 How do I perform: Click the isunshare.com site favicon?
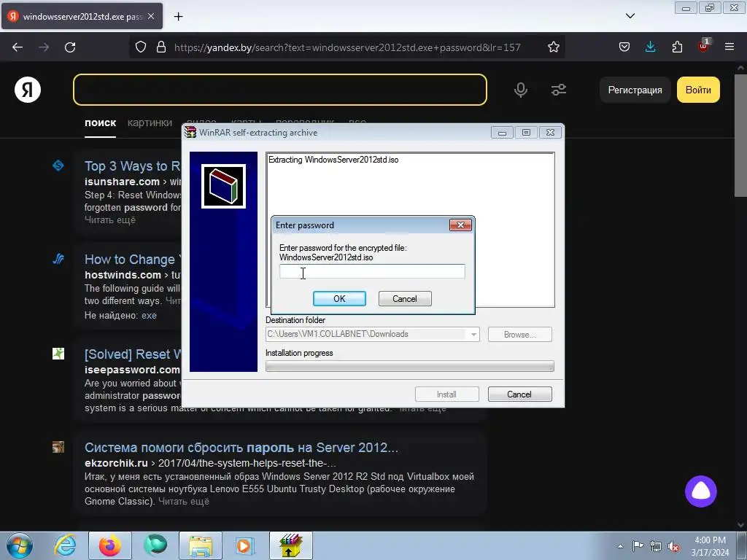58,166
